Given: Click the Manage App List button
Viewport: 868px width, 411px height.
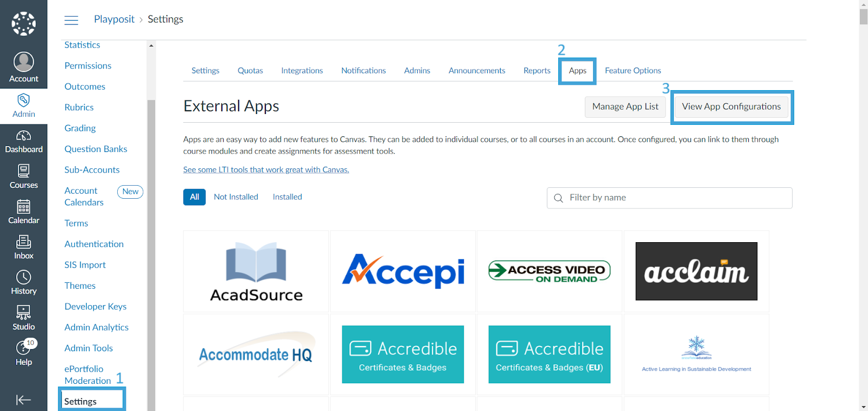Looking at the screenshot, I should (626, 107).
